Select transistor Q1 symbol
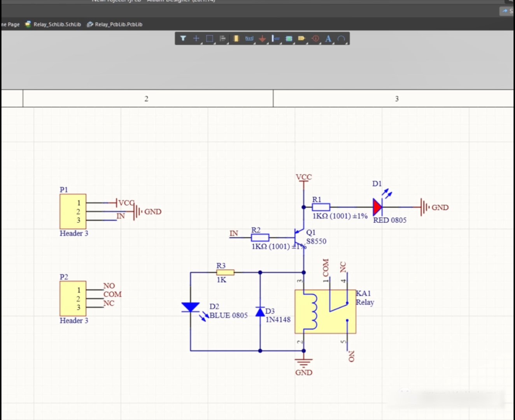 299,237
